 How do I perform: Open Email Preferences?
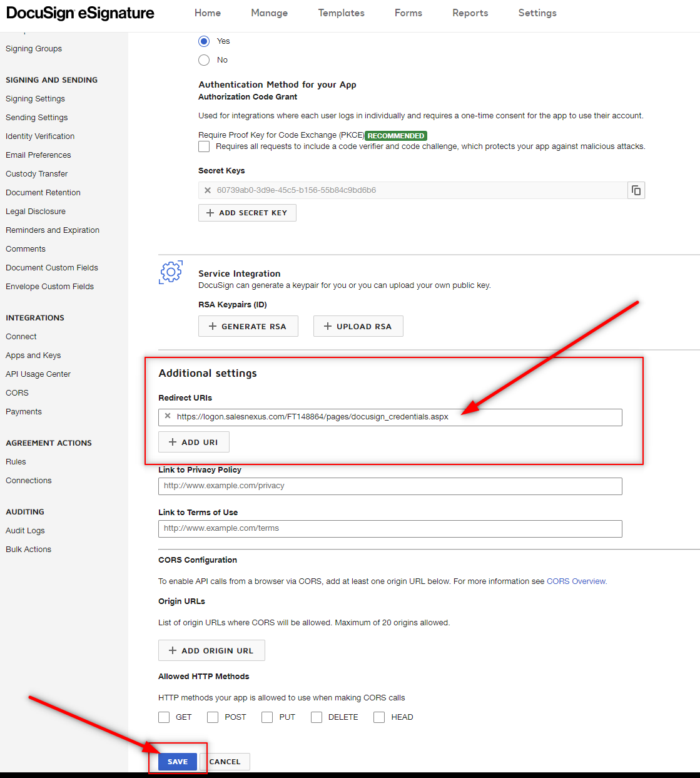(x=38, y=155)
